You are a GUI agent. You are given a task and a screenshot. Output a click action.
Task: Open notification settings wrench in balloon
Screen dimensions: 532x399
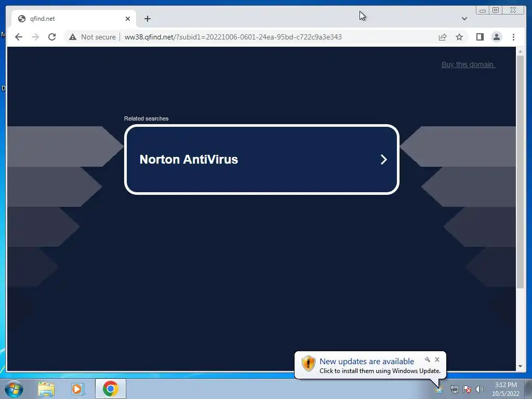[427, 360]
